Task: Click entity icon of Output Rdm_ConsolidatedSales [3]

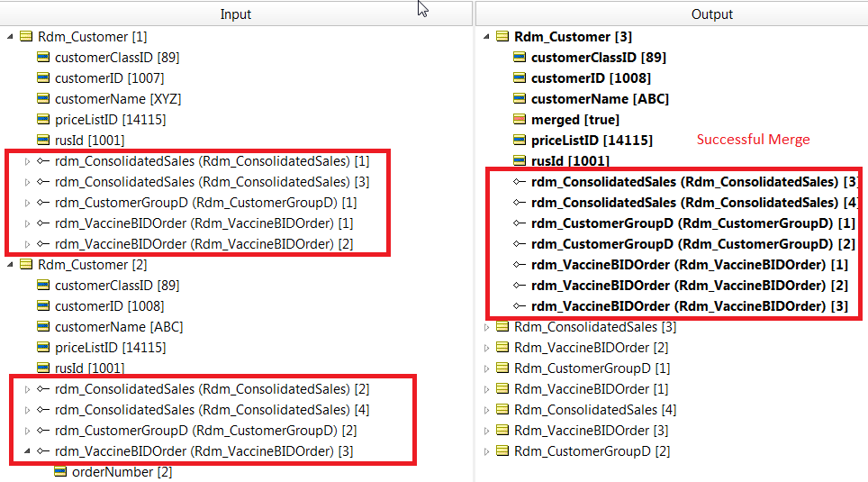Action: coord(502,326)
